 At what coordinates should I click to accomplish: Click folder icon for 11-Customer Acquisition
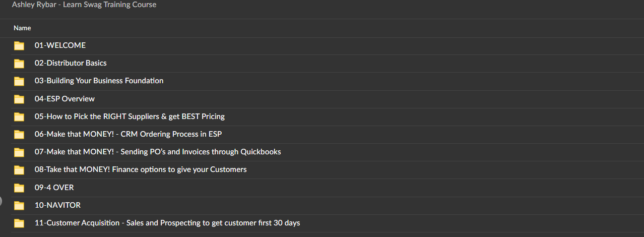click(x=19, y=223)
